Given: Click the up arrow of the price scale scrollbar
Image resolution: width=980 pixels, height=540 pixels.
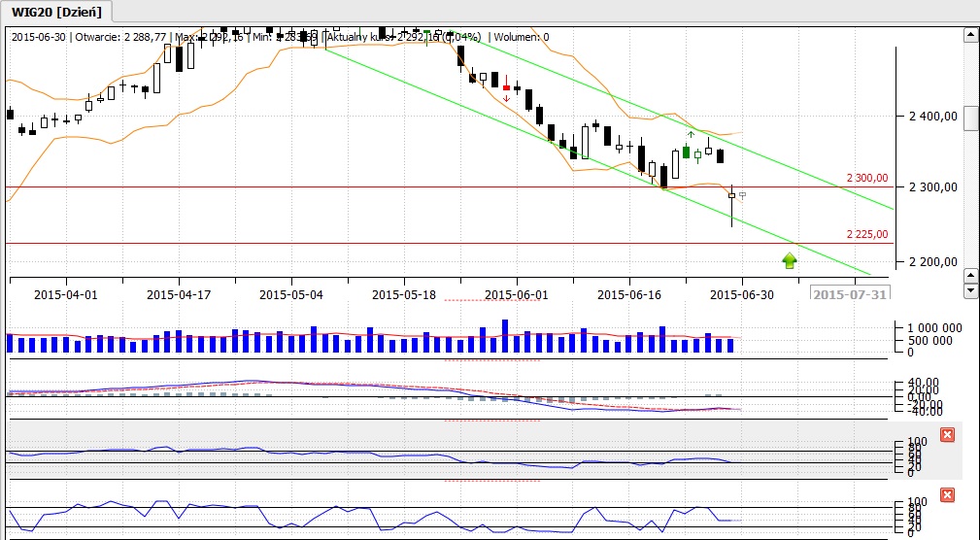Looking at the screenshot, I should 969,36.
